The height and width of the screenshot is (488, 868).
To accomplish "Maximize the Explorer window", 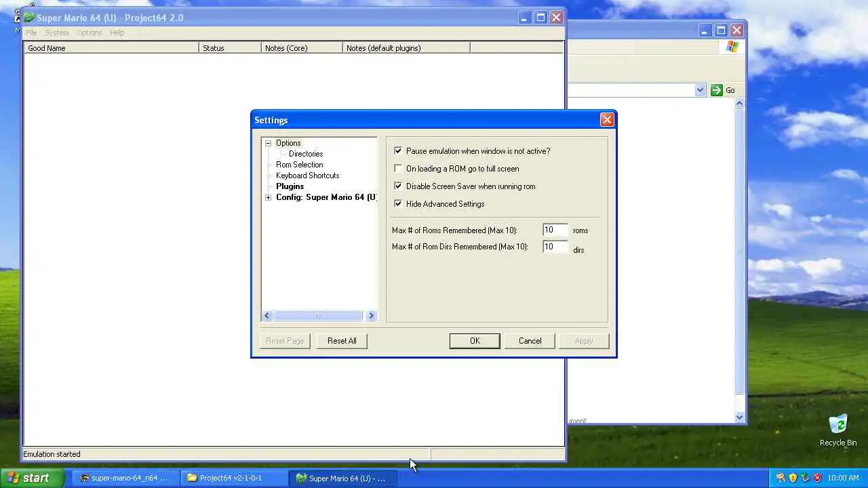I will 721,30.
